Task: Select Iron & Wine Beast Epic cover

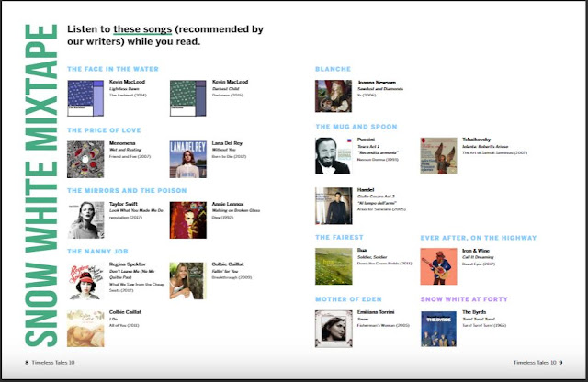Action: (438, 266)
